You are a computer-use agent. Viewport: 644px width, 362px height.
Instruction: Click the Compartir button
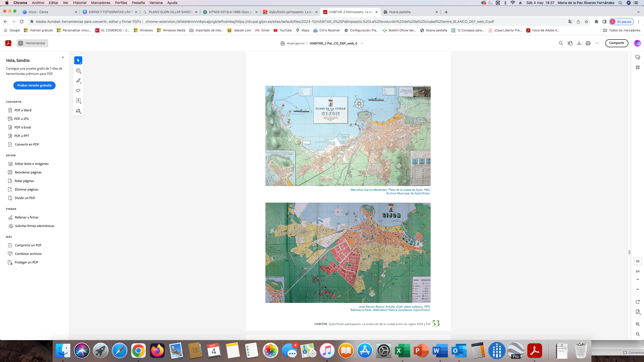click(x=616, y=43)
